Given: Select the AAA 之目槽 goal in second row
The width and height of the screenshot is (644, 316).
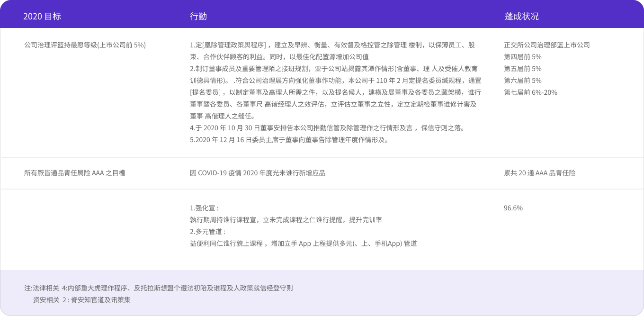Looking at the screenshot, I should (74, 173).
